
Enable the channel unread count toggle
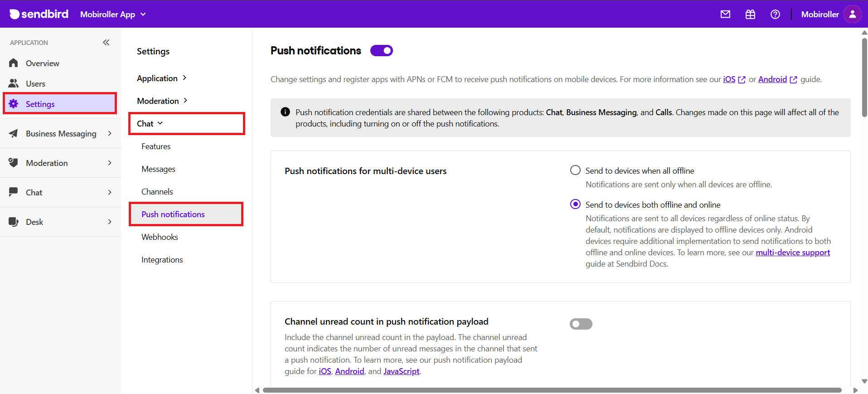(581, 324)
